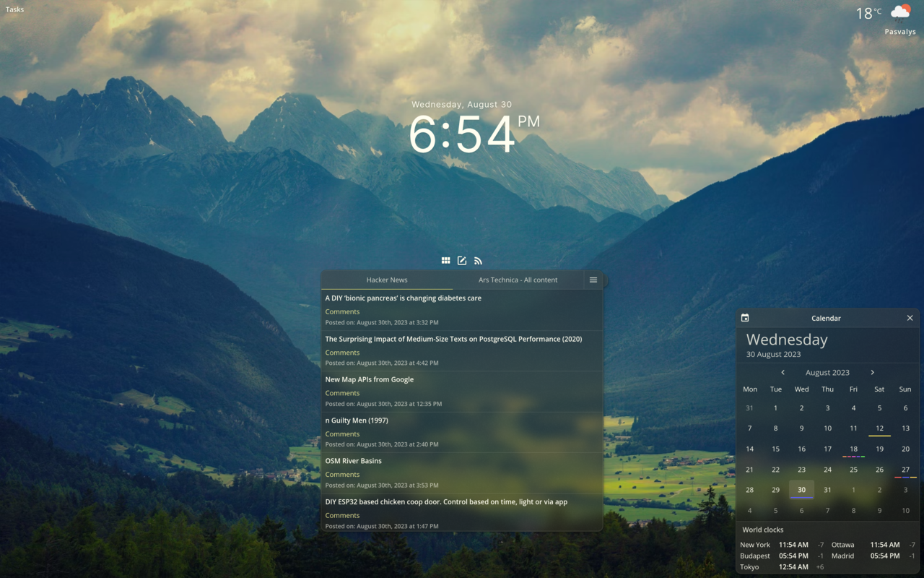Switch to the Hacker News tab
924x578 pixels.
[387, 280]
